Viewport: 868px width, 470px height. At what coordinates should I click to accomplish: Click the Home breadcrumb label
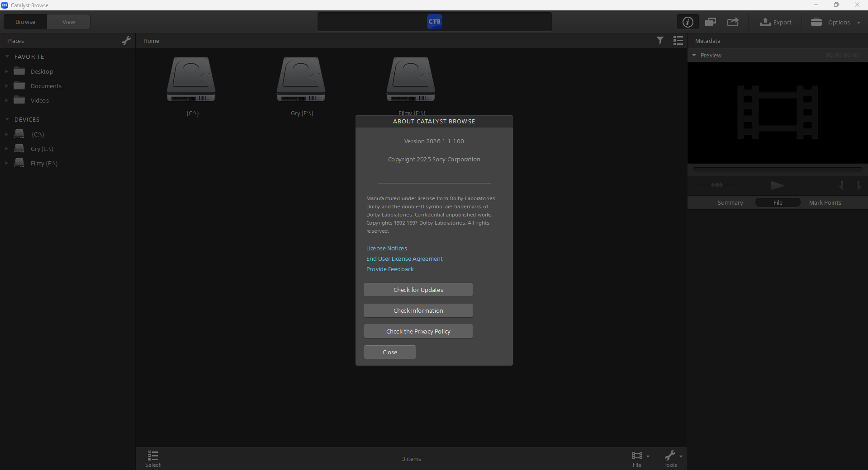151,41
